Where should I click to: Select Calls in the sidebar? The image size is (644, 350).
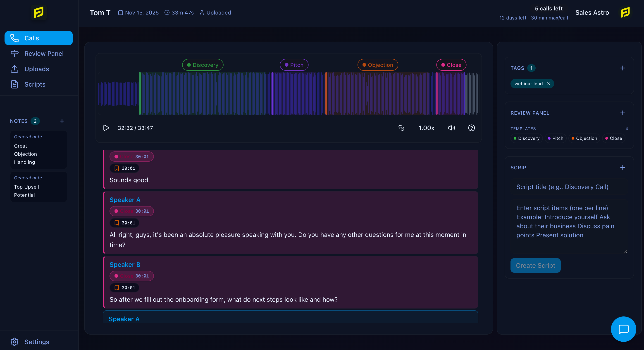coord(38,38)
